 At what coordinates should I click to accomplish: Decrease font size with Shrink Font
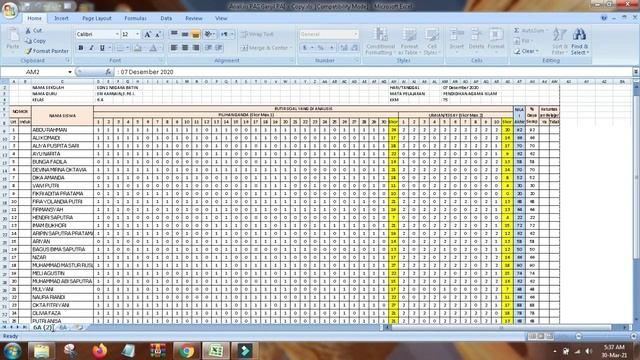pyautogui.click(x=158, y=35)
